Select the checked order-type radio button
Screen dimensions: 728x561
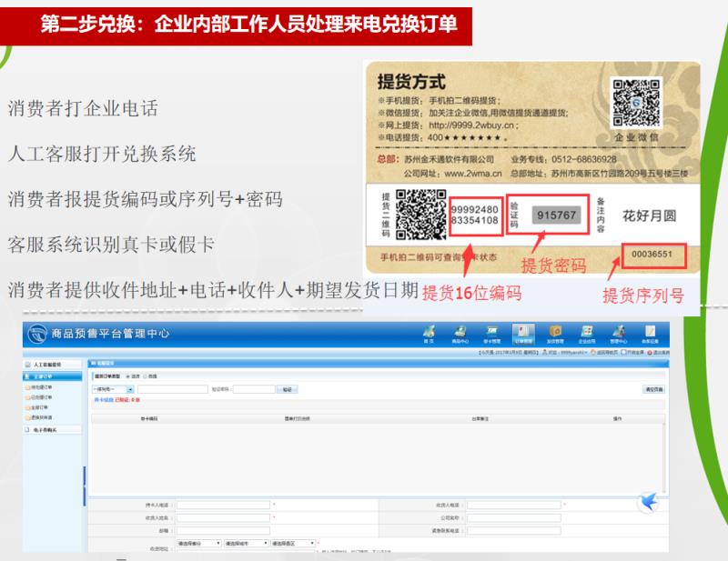[x=128, y=376]
